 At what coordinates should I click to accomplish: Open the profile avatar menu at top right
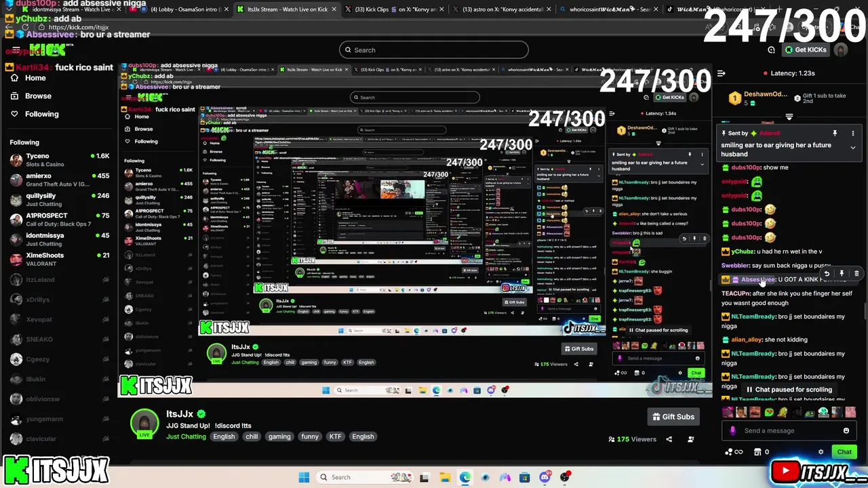[841, 50]
